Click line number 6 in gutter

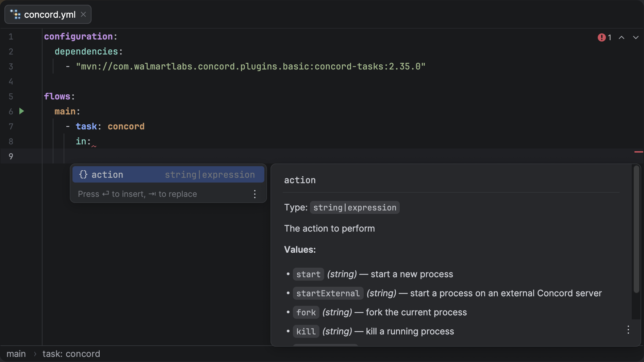(x=11, y=111)
